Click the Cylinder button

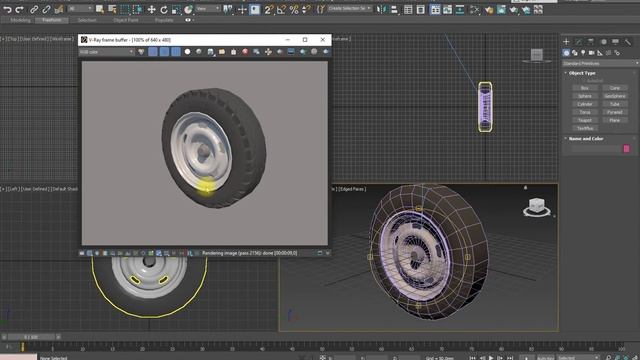tap(584, 104)
